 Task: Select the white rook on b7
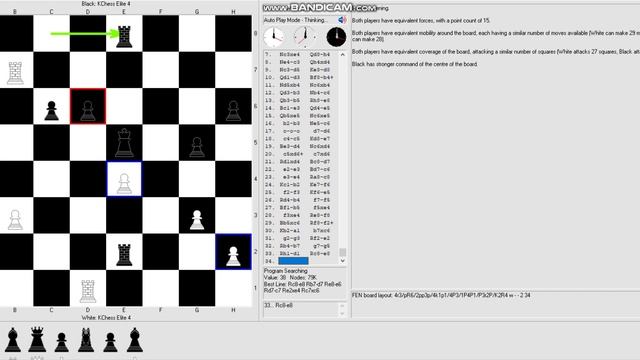coord(15,73)
